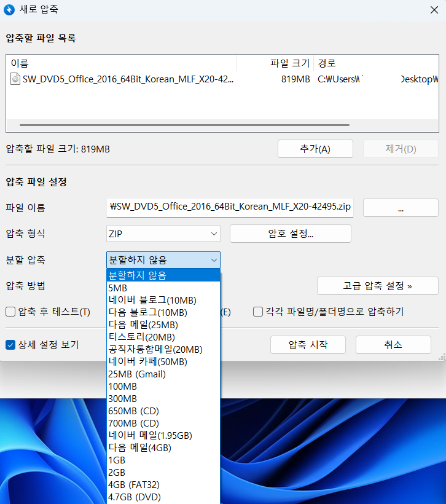Select 25MB (Gmail) split size
446x504 pixels.
tap(163, 374)
